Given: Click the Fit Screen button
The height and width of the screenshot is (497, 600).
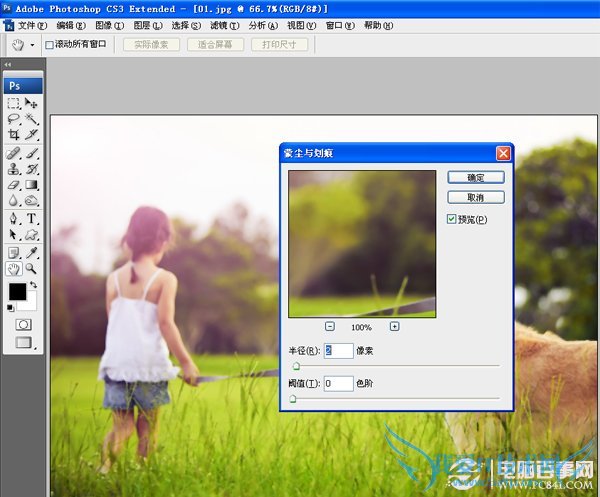Looking at the screenshot, I should tap(215, 45).
